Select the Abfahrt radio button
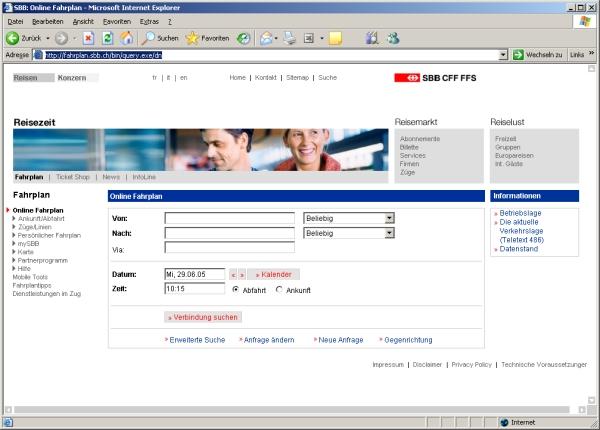The height and width of the screenshot is (430, 600). tap(235, 290)
